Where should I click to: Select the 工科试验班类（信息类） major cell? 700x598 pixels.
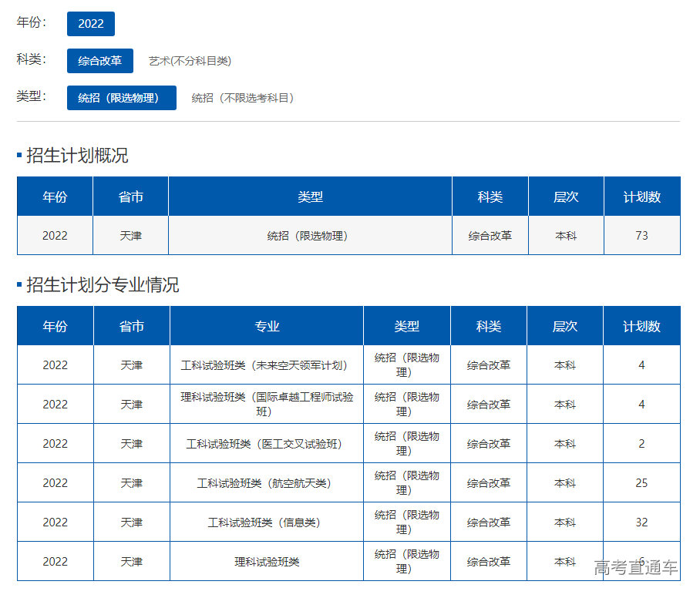coord(267,522)
